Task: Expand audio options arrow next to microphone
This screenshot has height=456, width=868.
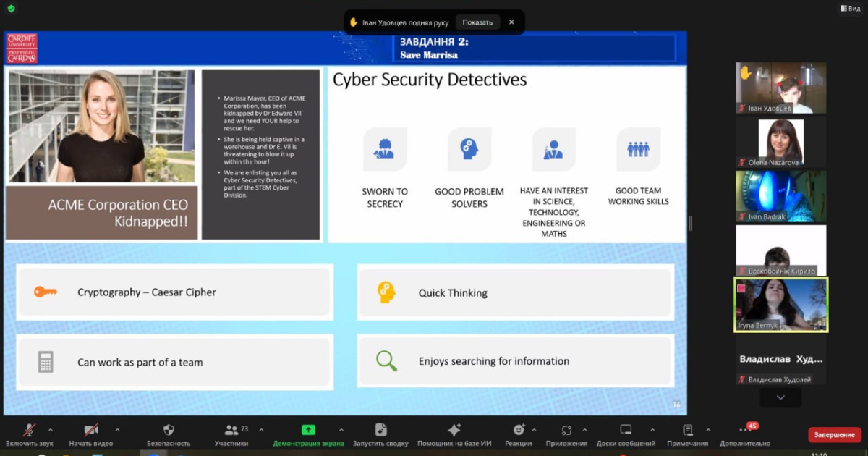Action: click(50, 430)
